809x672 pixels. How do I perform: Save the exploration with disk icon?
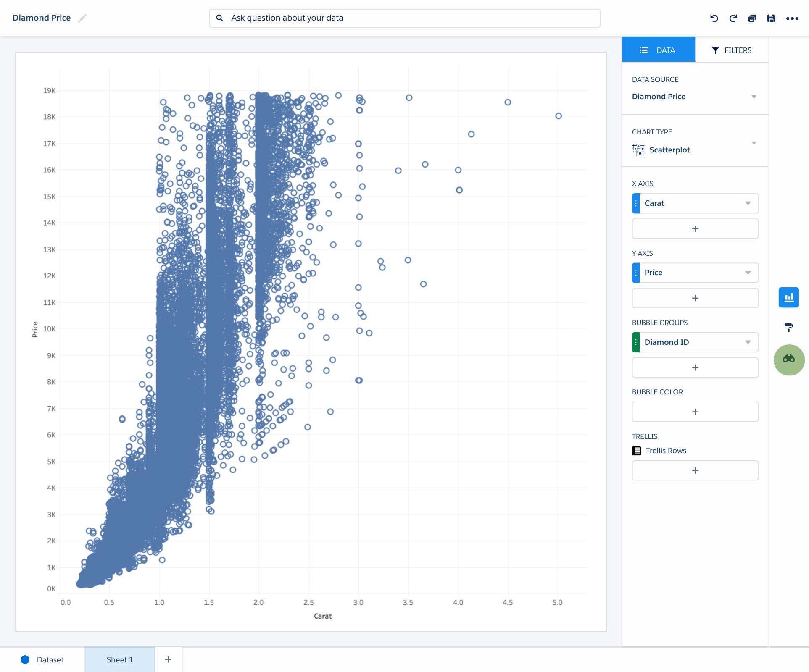coord(771,18)
